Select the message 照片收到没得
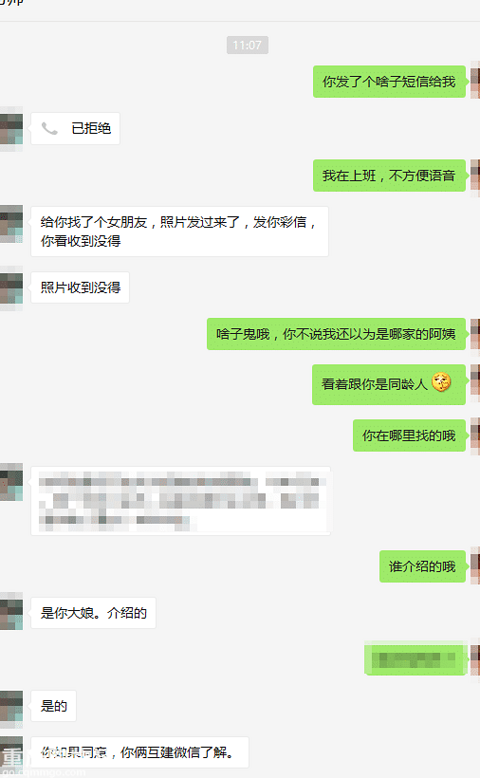480x778 pixels. pyautogui.click(x=80, y=288)
